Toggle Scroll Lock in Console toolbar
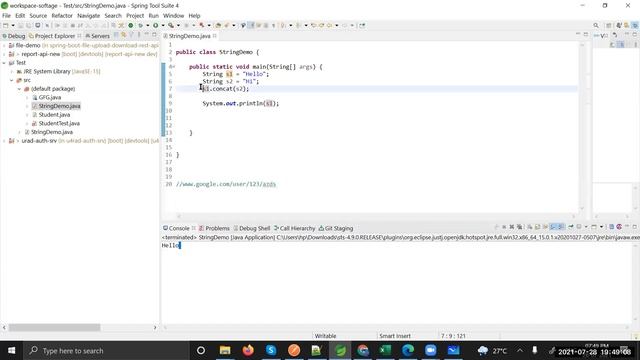Image resolution: width=640 pixels, height=360 pixels. coord(538,227)
